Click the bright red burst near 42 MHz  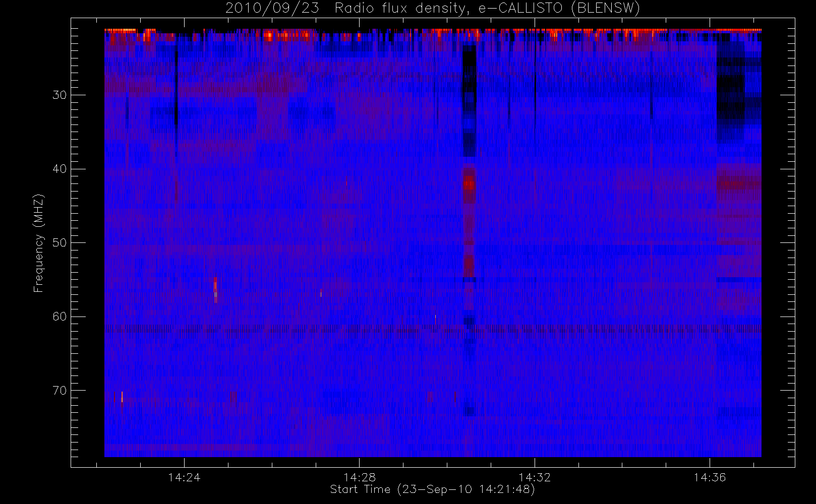[470, 184]
